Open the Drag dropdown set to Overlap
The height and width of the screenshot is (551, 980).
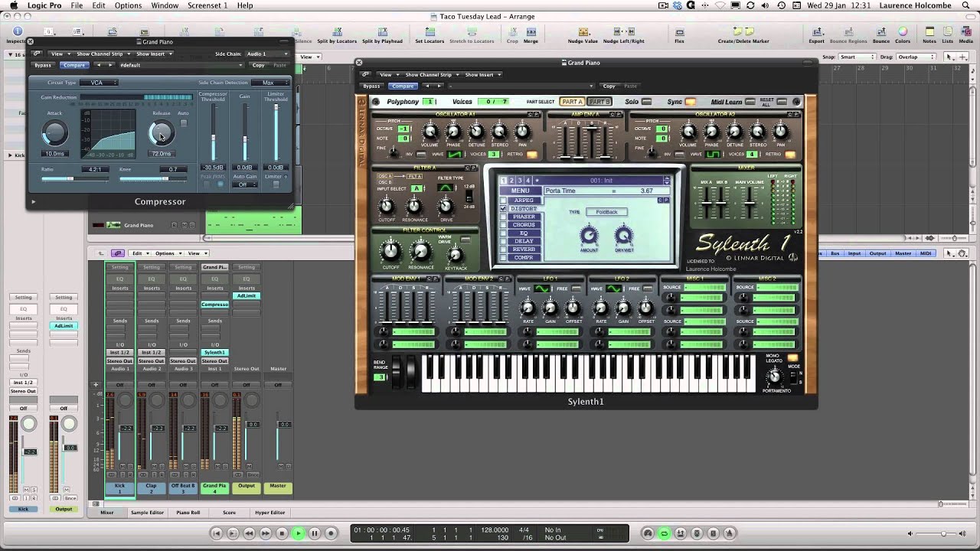[x=917, y=57]
